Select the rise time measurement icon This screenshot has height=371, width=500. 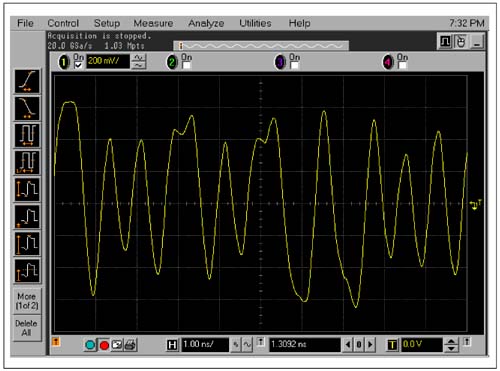point(27,81)
